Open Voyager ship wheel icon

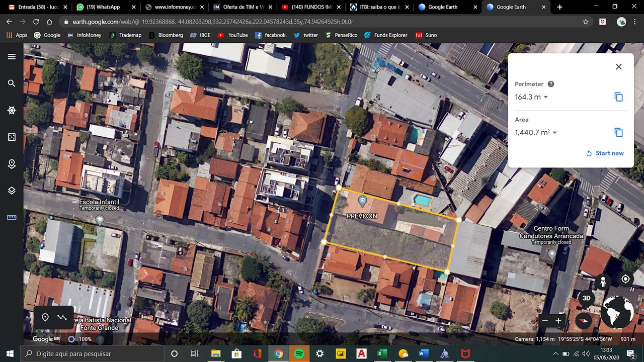tap(12, 110)
